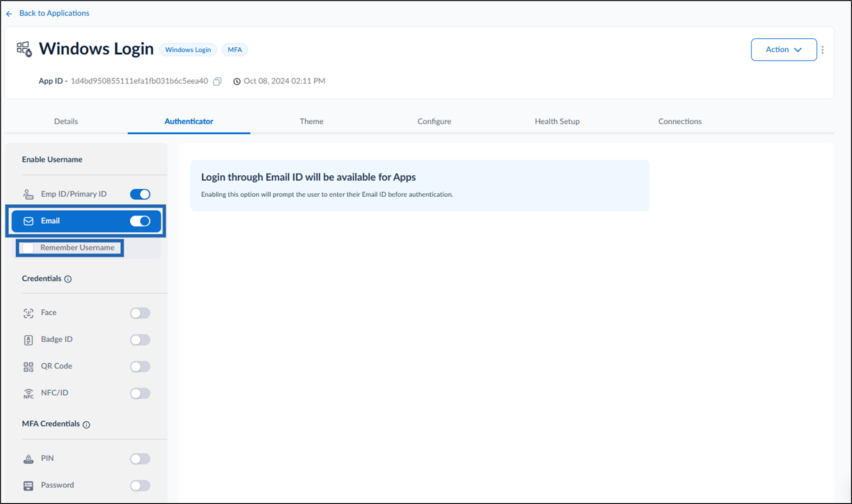Screen dimensions: 852x504
Task: Open the Theme tab
Action: coord(311,121)
